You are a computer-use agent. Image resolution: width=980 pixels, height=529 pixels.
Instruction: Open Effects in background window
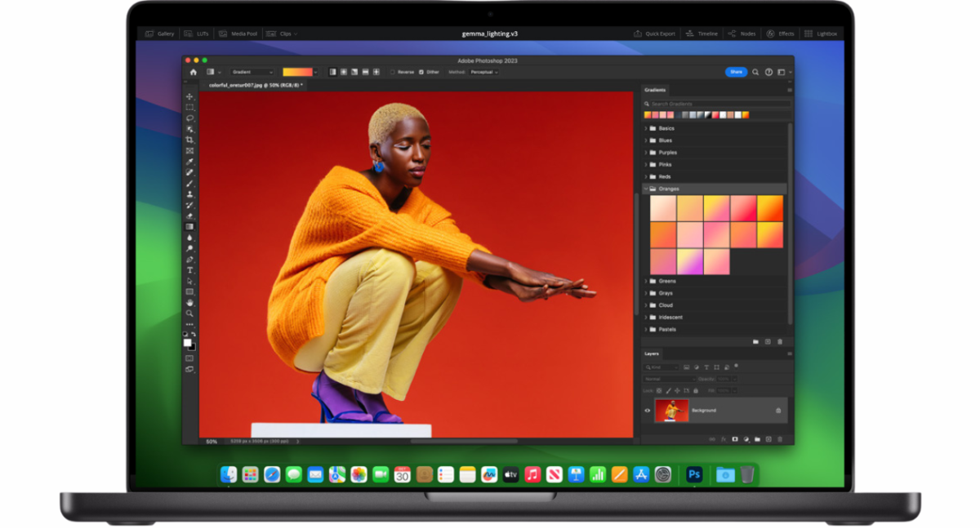point(780,33)
